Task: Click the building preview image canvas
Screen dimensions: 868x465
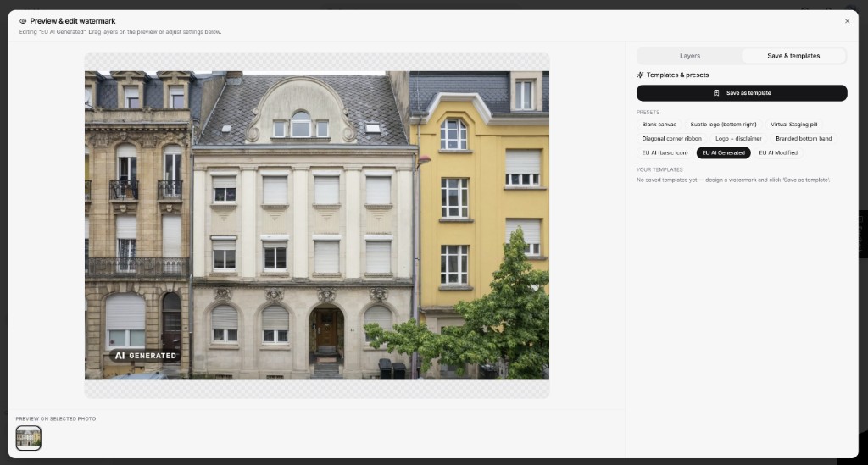Action: [x=317, y=225]
